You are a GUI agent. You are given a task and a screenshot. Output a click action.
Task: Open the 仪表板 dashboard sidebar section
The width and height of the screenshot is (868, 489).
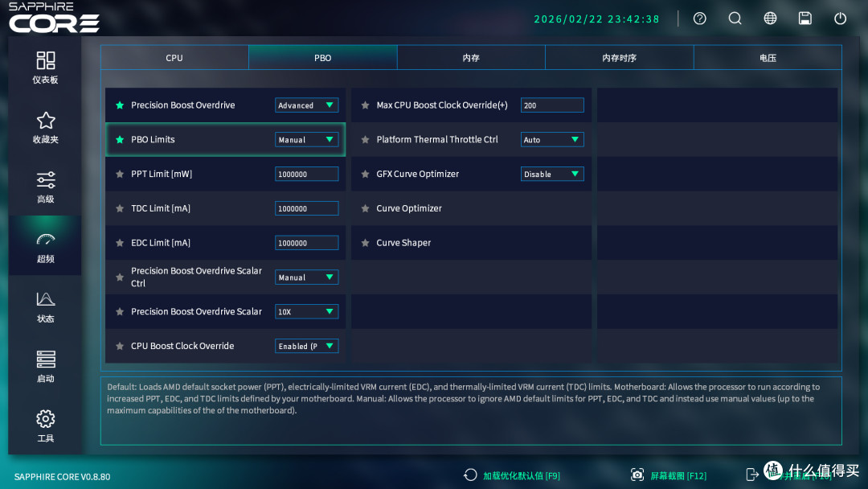[45, 68]
